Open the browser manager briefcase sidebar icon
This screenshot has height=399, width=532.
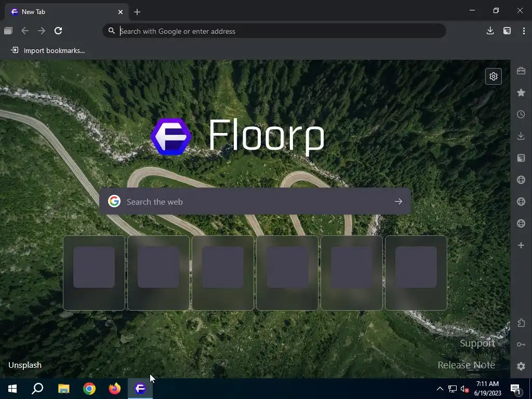click(521, 71)
